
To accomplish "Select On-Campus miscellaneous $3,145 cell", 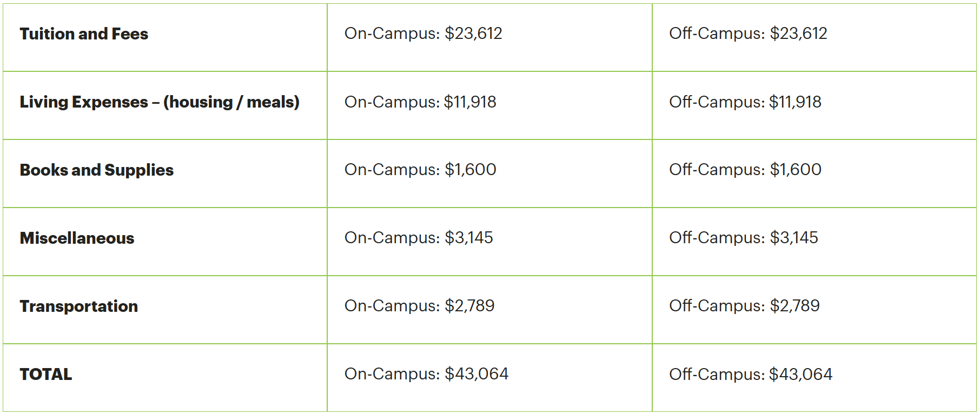I will 419,238.
